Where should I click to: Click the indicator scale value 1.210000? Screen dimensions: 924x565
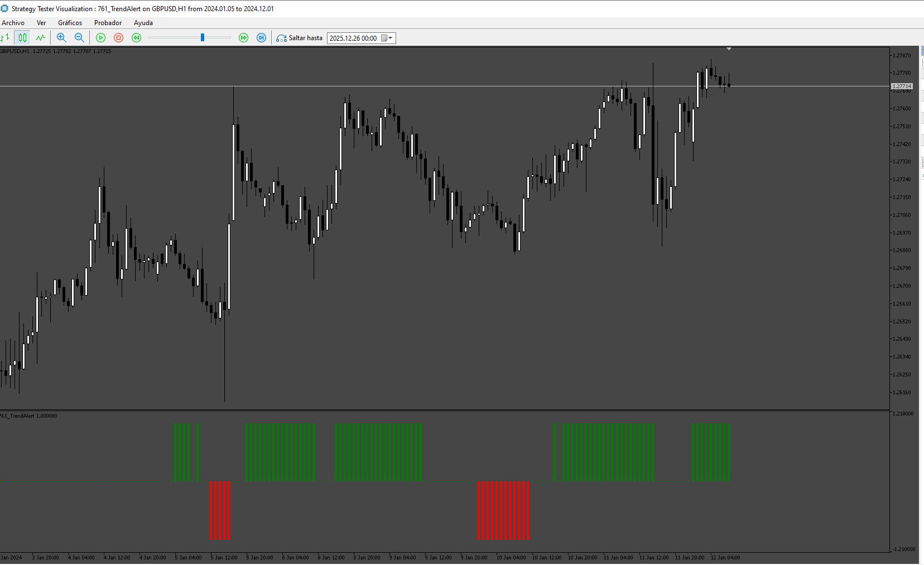click(x=903, y=413)
